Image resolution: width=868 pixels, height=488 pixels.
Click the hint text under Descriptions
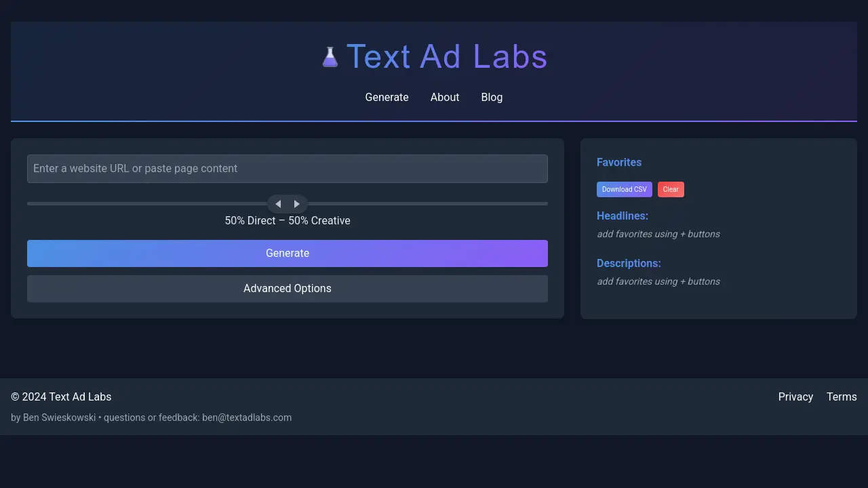(x=658, y=282)
